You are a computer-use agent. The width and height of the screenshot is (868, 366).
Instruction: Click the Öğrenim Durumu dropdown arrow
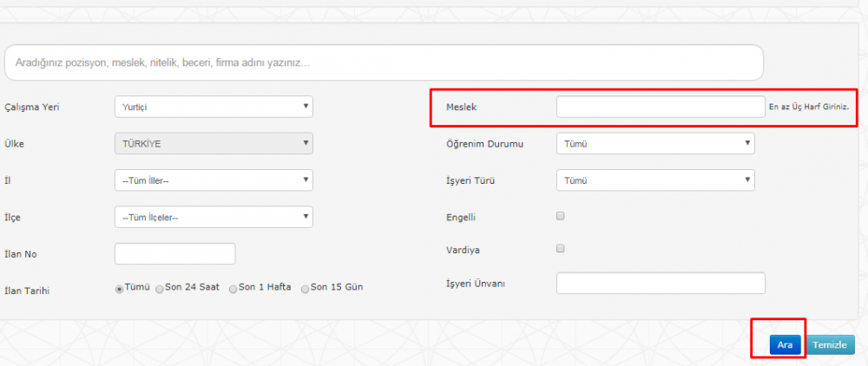[747, 142]
